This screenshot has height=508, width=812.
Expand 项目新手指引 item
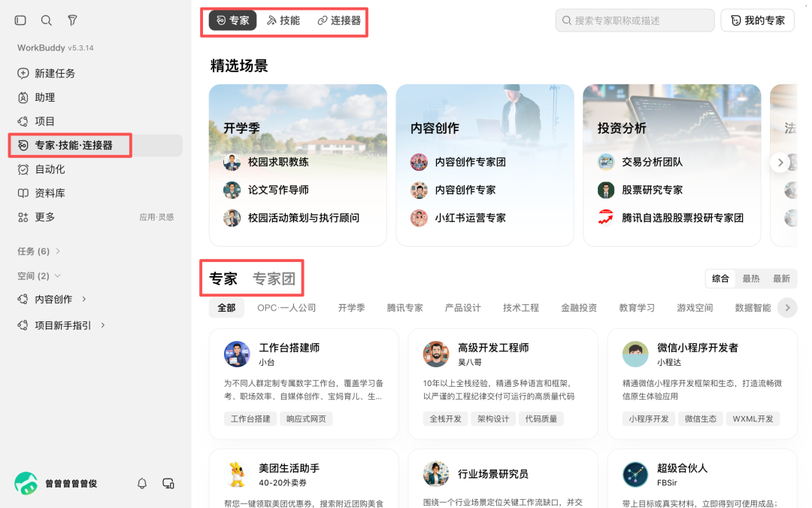[103, 325]
